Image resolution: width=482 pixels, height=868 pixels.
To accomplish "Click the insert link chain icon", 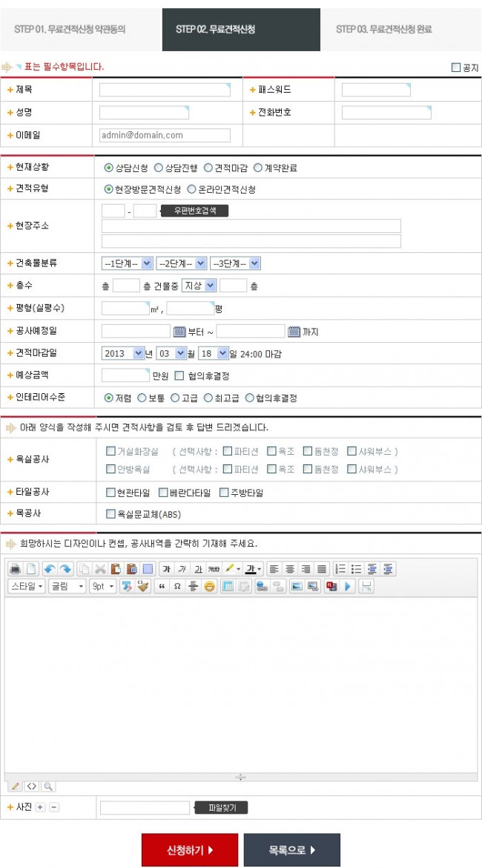I will [x=263, y=586].
